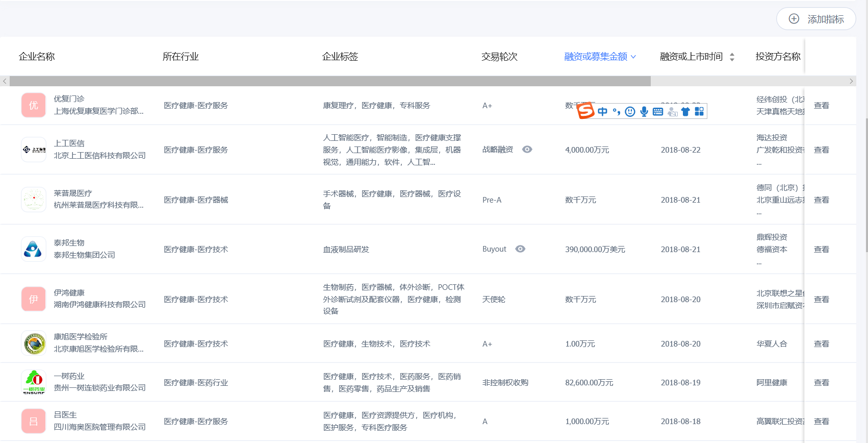Click the horizontal scrollbar thumb
868x443 pixels.
[x=330, y=81]
